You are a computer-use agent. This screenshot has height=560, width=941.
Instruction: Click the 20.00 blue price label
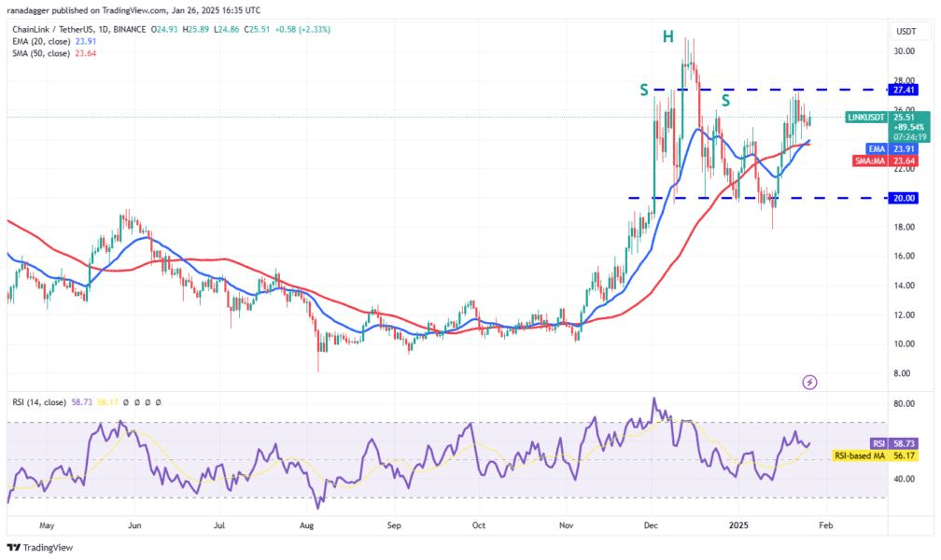[904, 198]
